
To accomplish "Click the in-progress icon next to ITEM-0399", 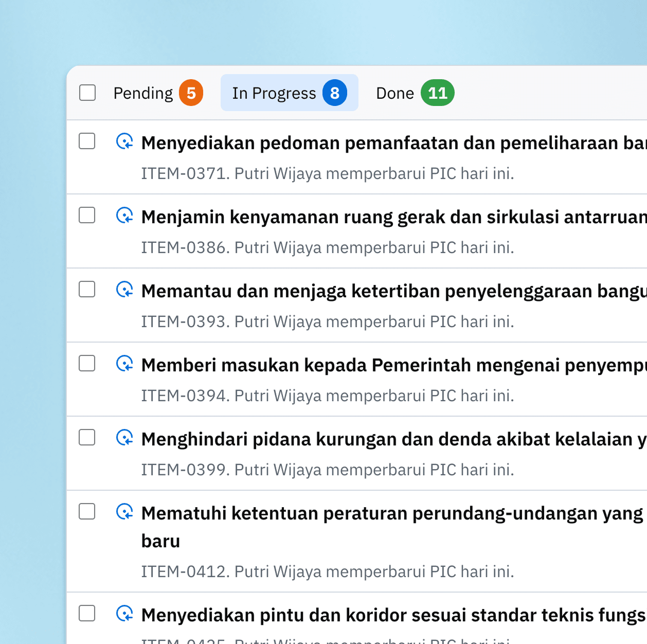I will [x=125, y=438].
